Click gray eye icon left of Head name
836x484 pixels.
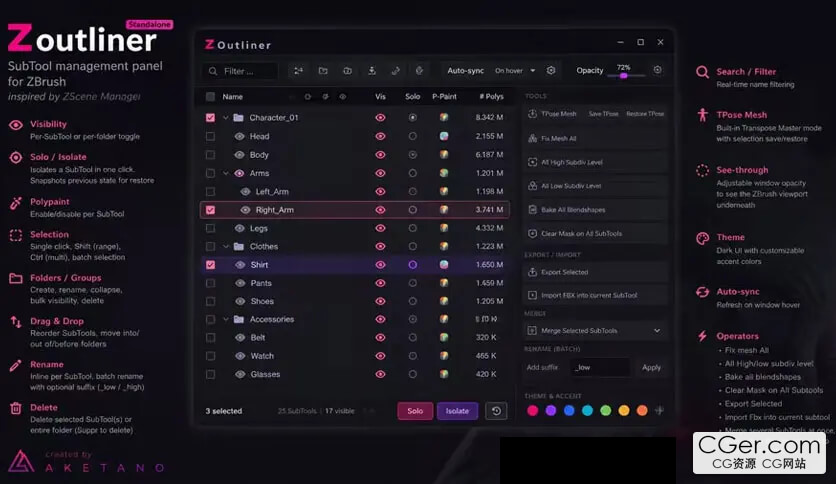(x=239, y=136)
